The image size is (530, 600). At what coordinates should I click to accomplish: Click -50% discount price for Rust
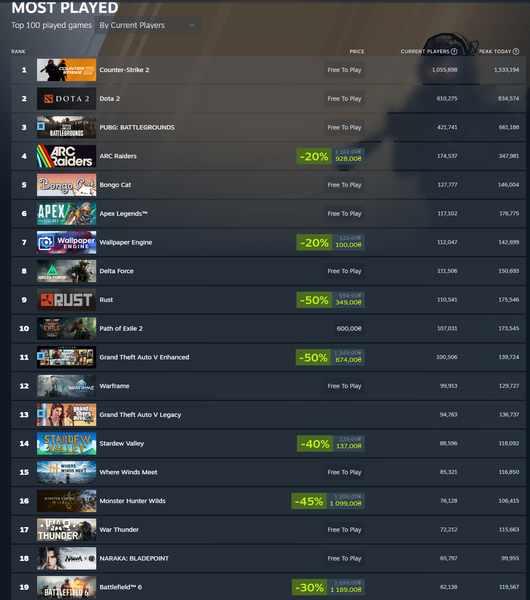point(331,300)
